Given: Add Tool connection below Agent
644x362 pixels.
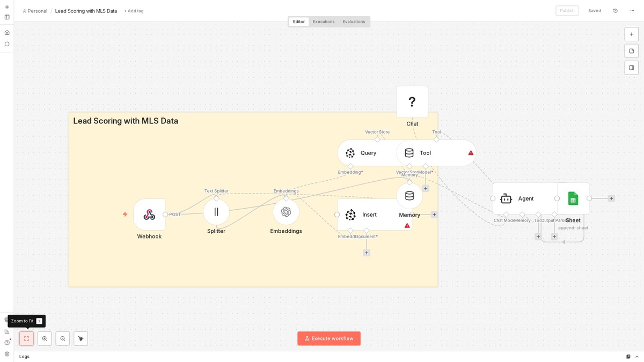Looking at the screenshot, I should 538,237.
